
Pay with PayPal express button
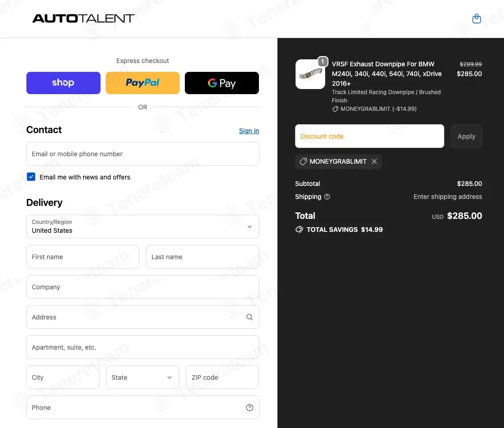click(x=142, y=83)
